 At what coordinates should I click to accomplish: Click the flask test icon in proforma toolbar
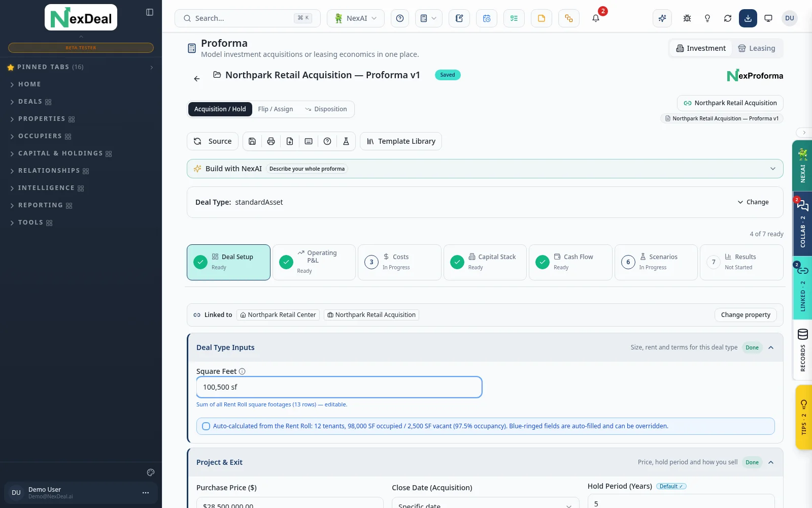(x=346, y=141)
